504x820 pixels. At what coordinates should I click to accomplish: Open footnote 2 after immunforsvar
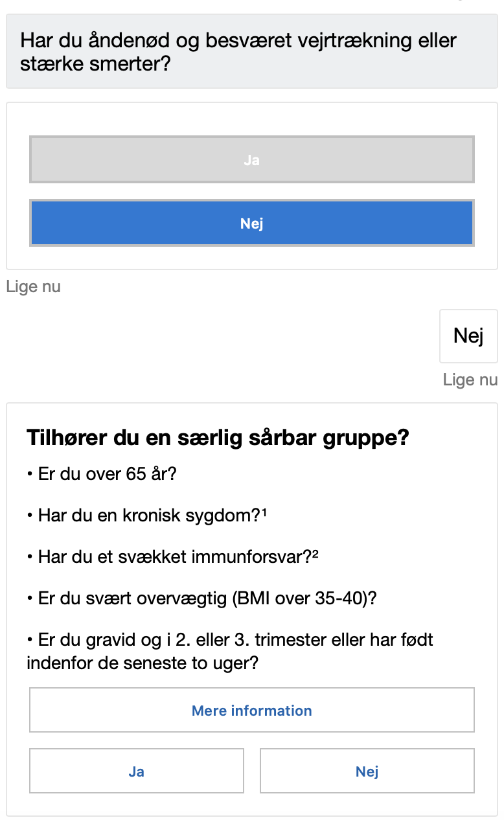315,554
